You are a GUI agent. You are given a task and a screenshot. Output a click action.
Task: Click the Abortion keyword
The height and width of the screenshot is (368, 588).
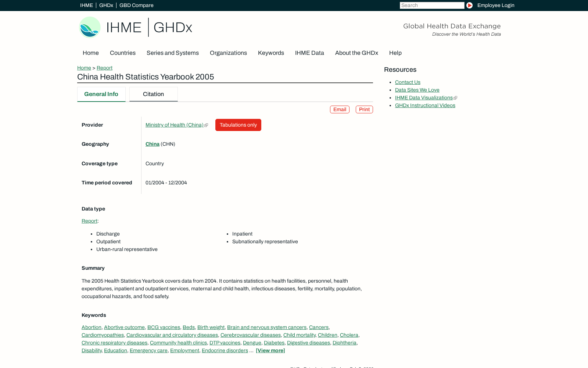point(92,327)
